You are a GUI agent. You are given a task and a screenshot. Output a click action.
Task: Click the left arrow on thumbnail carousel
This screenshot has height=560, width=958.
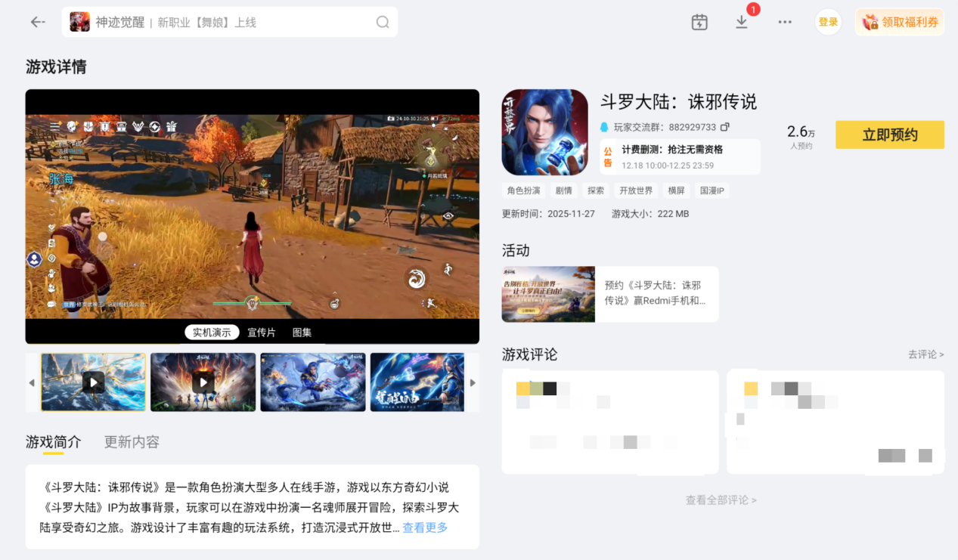coord(30,382)
